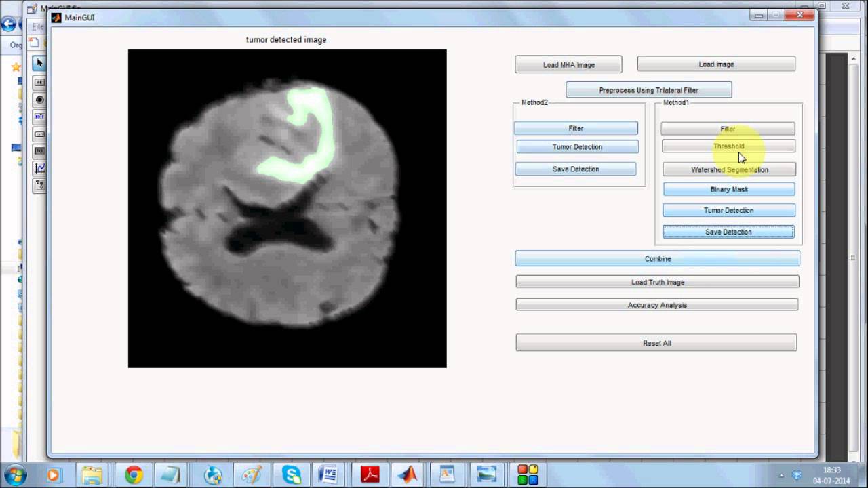
Task: Run Tumor Detection in Method1 panel
Action: [x=728, y=211]
